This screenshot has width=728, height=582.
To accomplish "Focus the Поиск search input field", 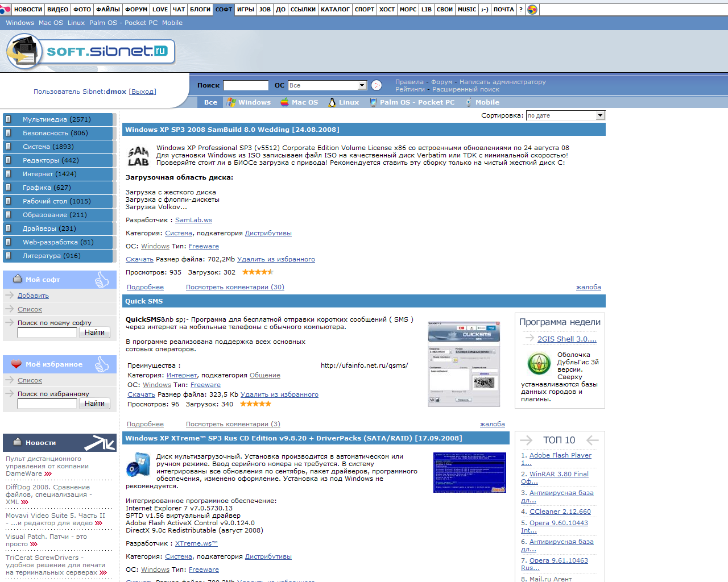I will [246, 85].
